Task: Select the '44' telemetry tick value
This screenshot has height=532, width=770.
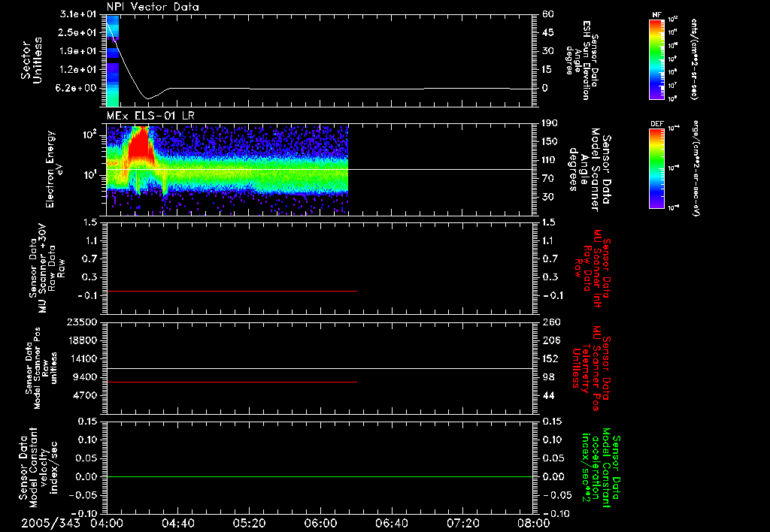Action: click(547, 395)
